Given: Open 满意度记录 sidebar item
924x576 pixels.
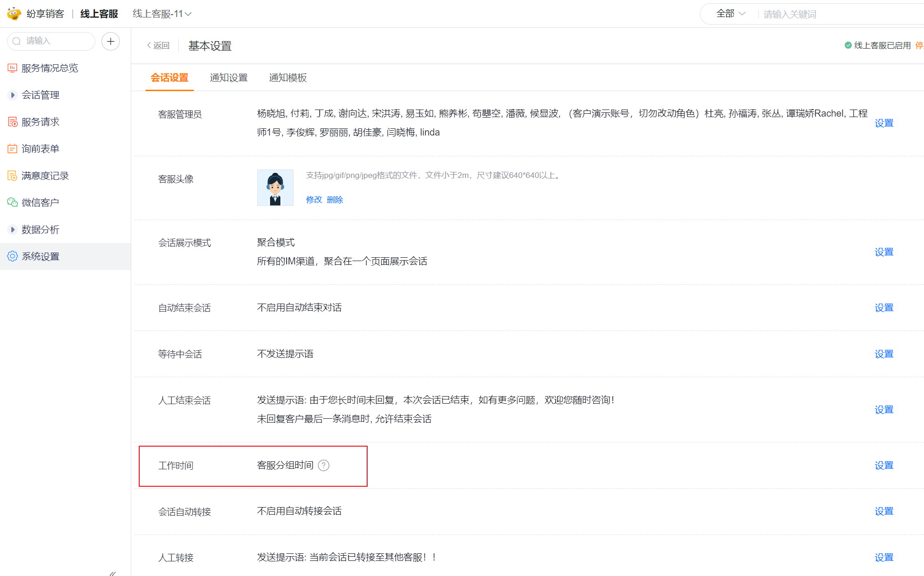Looking at the screenshot, I should 45,176.
